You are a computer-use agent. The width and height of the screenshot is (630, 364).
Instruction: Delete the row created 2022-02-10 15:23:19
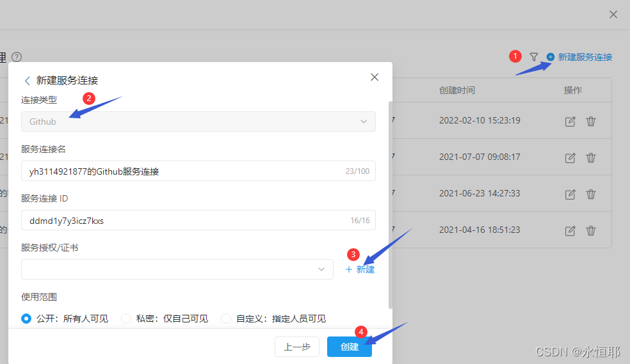[590, 121]
